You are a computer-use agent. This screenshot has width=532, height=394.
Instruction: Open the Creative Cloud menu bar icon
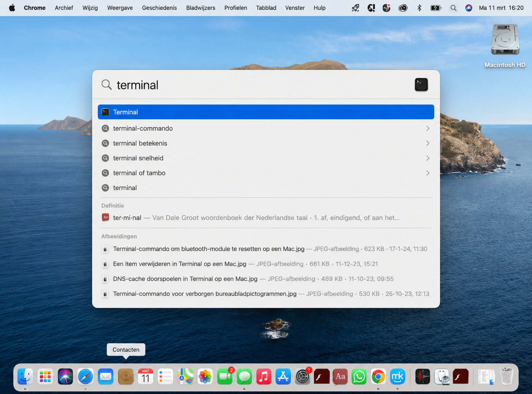coord(403,8)
